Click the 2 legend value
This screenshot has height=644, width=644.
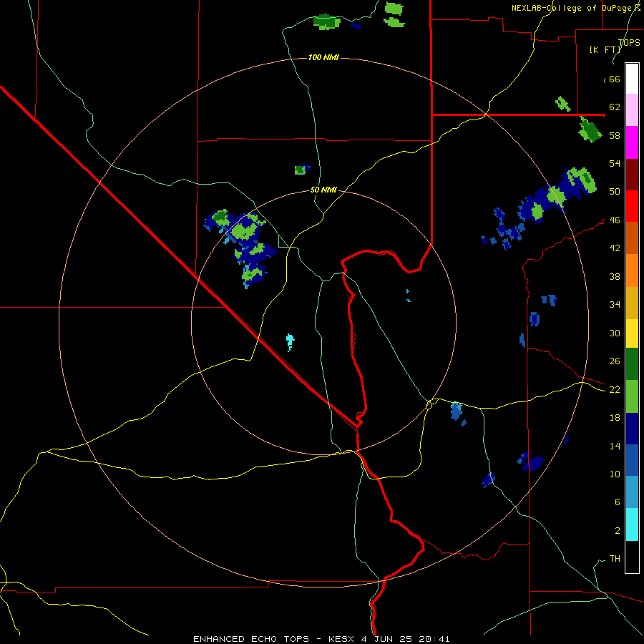tap(618, 530)
